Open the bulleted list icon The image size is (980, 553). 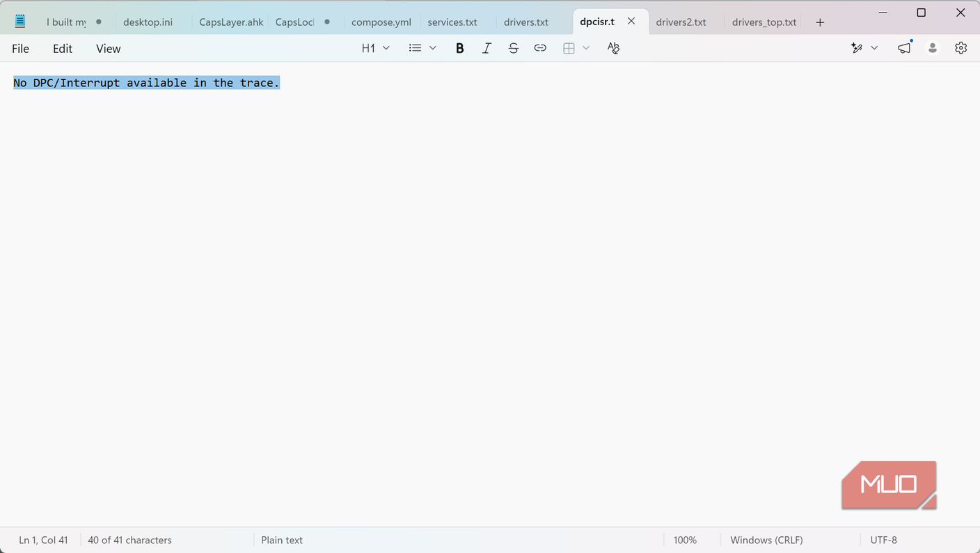[x=416, y=48]
